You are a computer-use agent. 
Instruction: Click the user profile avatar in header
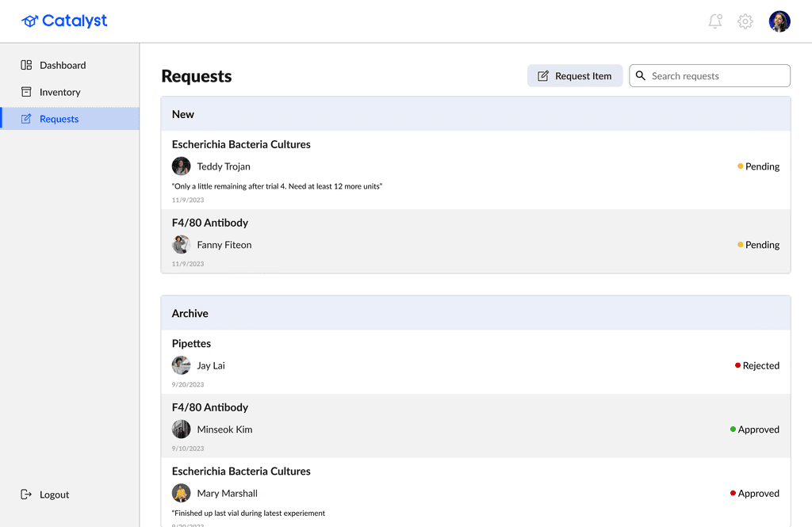(779, 21)
